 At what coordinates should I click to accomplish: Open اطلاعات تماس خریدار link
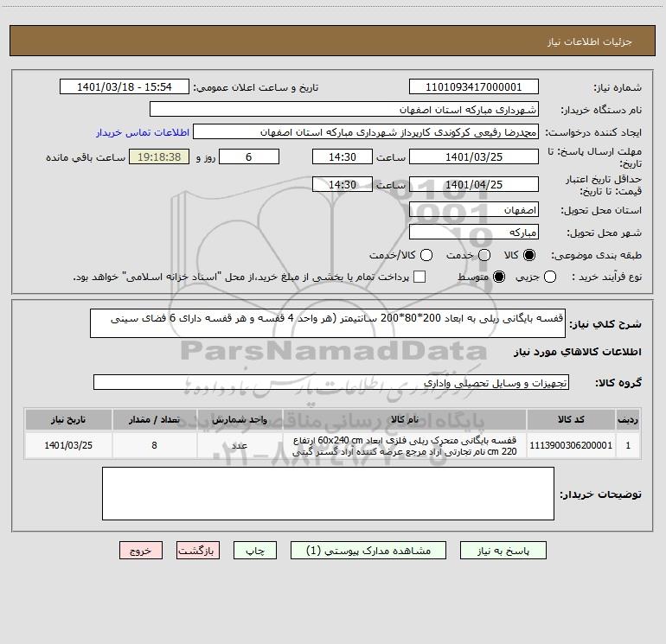[143, 132]
